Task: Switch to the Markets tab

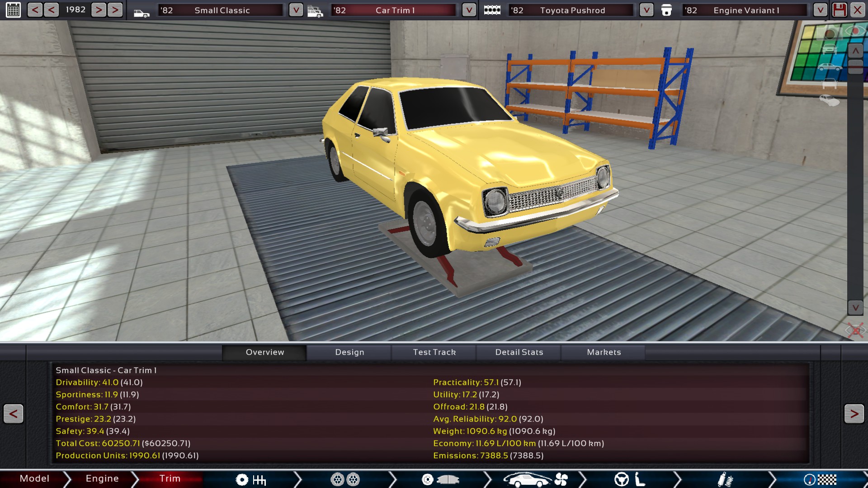Action: pos(604,352)
